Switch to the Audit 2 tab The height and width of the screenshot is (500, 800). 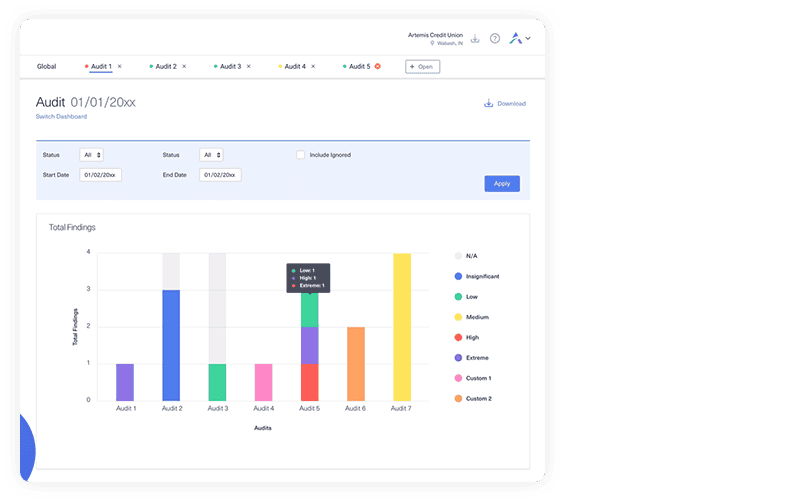[x=166, y=66]
